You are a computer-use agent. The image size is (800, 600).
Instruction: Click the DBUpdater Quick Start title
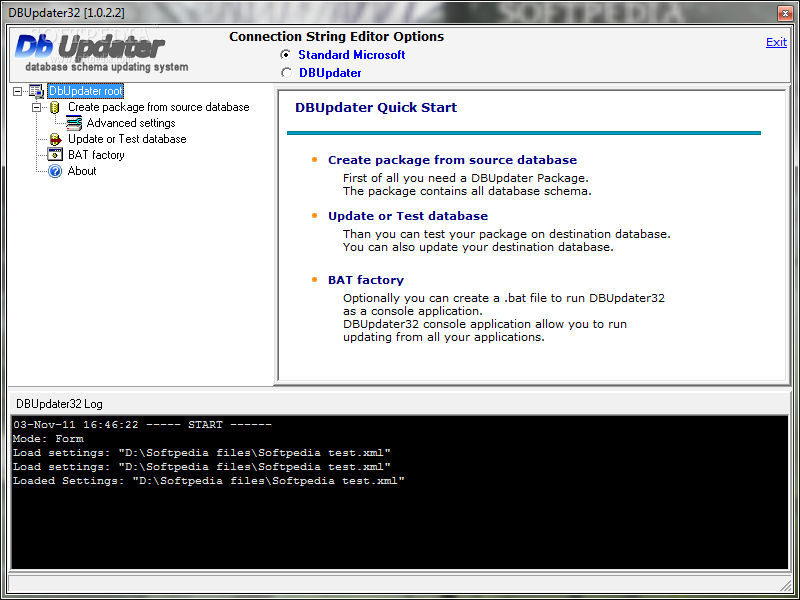(x=376, y=108)
